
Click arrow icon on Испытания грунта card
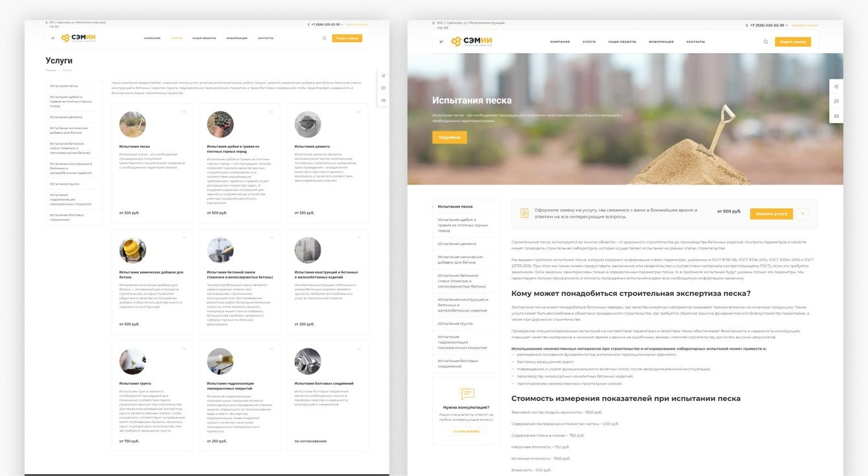(183, 349)
